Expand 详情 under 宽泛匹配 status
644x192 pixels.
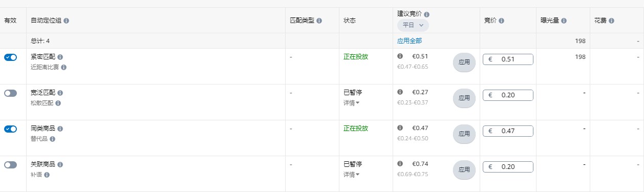tap(351, 103)
